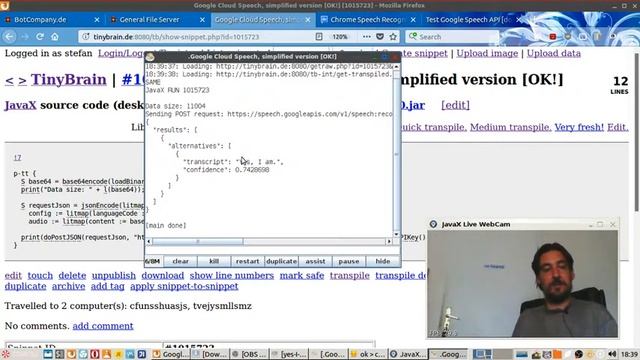
Task: Click console horizontal scrollbar left arrow
Action: click(x=149, y=242)
